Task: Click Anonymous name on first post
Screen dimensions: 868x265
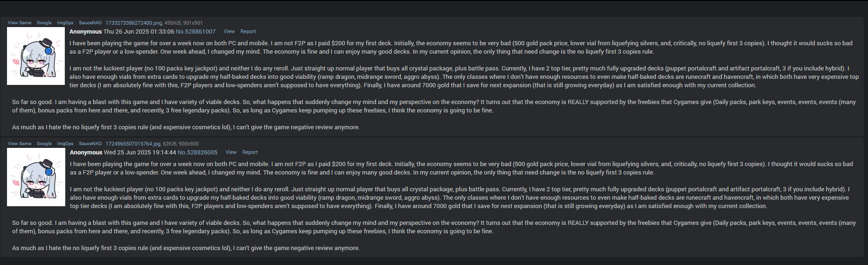Action: 86,32
